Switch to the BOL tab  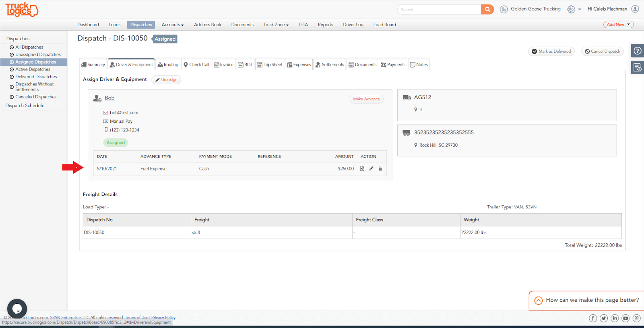(x=246, y=64)
